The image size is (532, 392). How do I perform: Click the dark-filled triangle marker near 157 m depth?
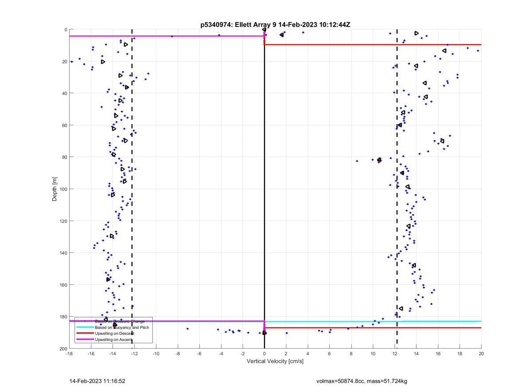coord(108,279)
